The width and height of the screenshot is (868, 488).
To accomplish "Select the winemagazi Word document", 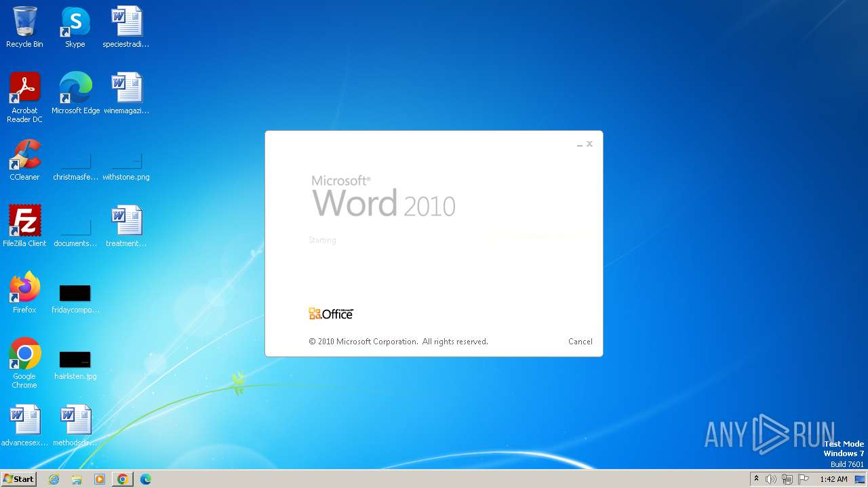I will 126,94.
